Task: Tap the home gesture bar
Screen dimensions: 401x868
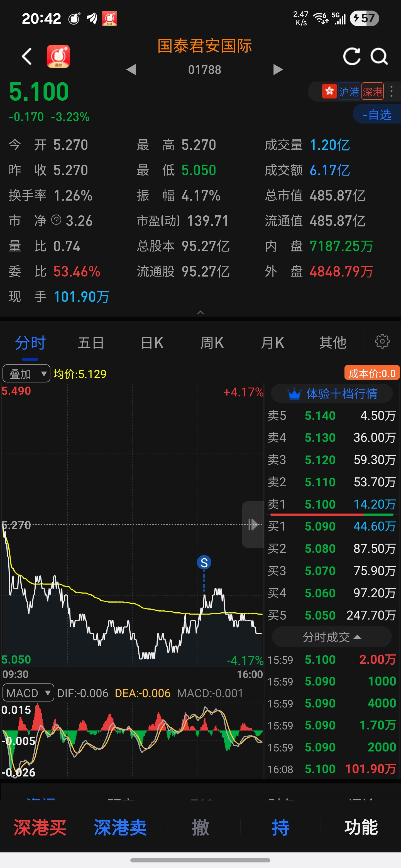Action: [x=200, y=860]
